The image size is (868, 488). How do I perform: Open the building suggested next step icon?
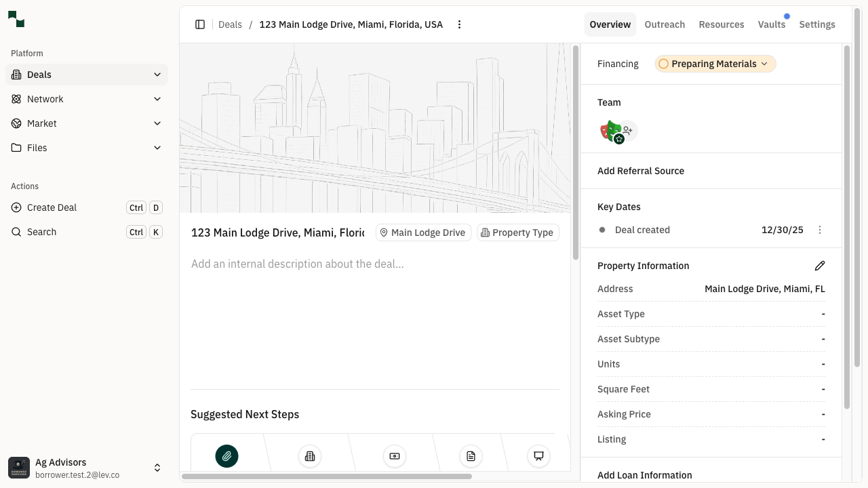click(310, 456)
